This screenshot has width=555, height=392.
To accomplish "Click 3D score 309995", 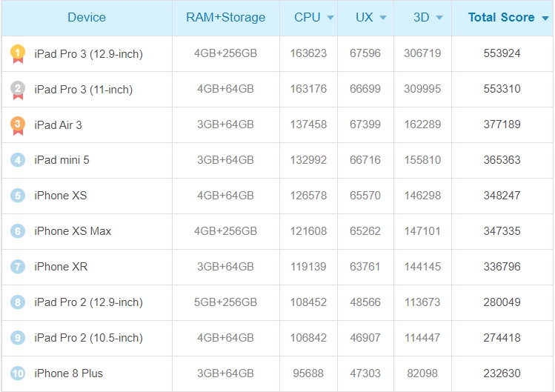I will pyautogui.click(x=422, y=89).
